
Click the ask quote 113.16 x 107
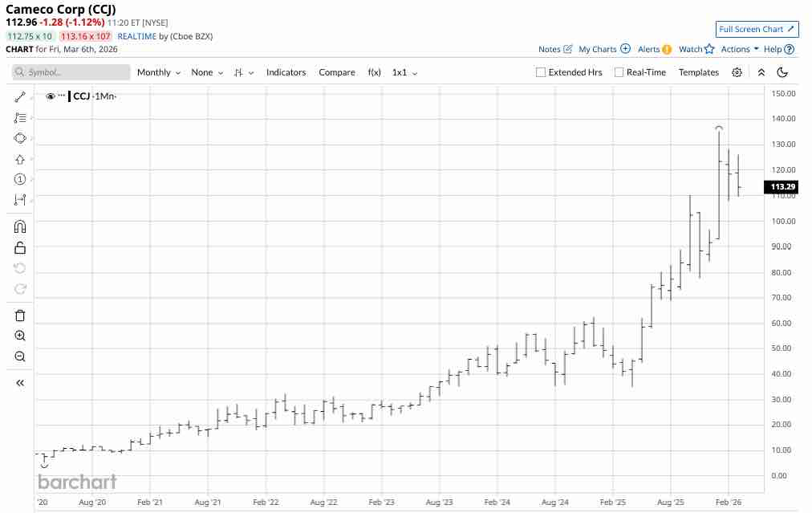85,36
